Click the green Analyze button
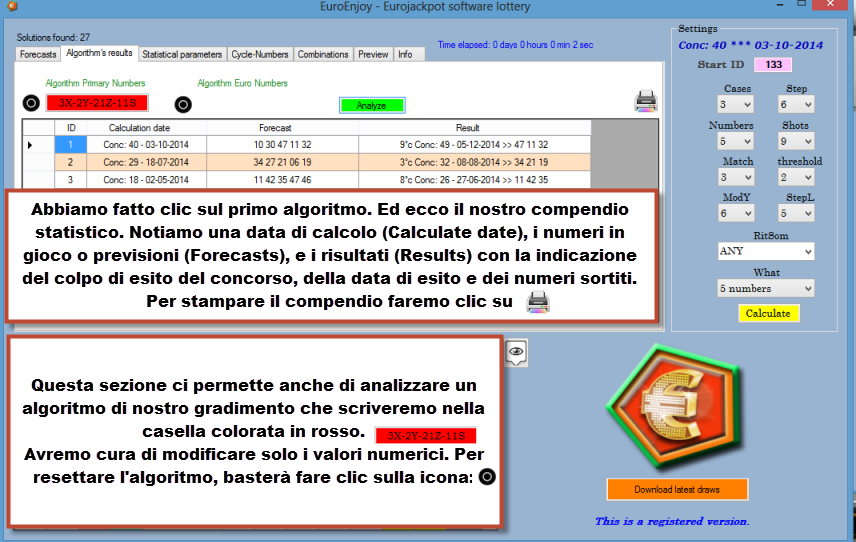The height and width of the screenshot is (542, 856). point(372,105)
